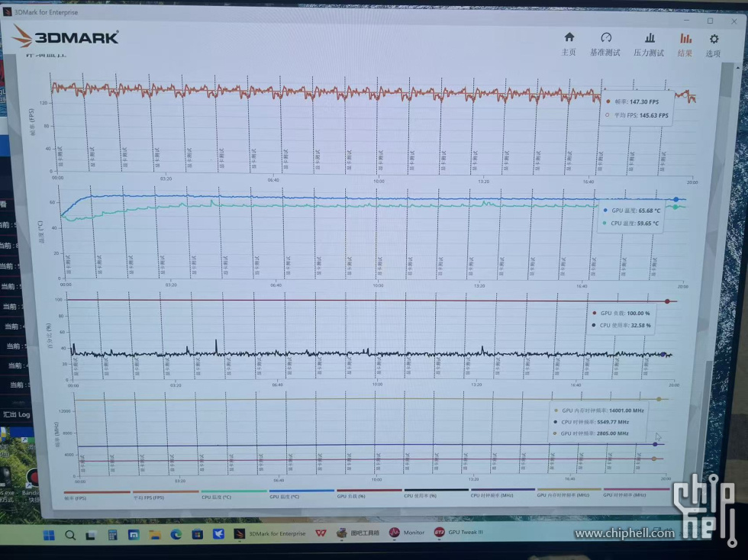Select the 结果 results chart icon
The image size is (748, 560).
click(x=685, y=38)
